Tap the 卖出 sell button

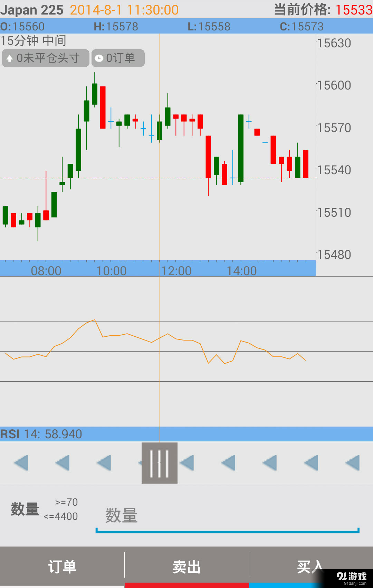[186, 567]
